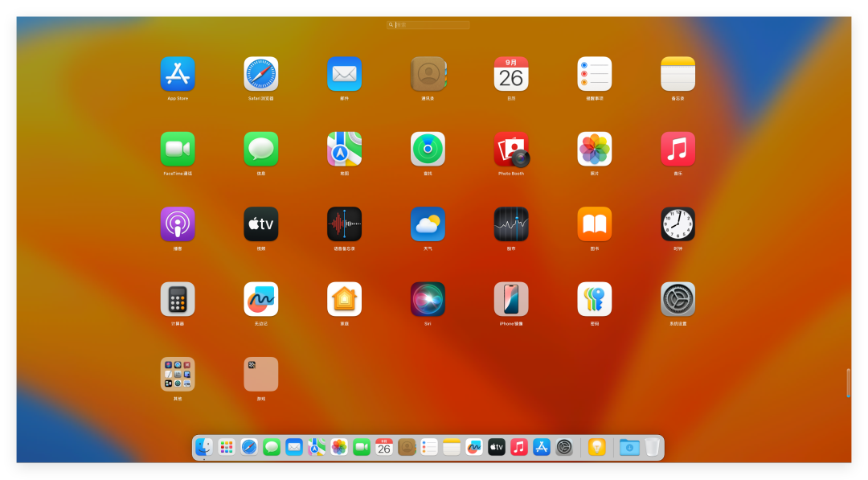This screenshot has height=480, width=868.
Task: Open the Home app
Action: (x=344, y=299)
